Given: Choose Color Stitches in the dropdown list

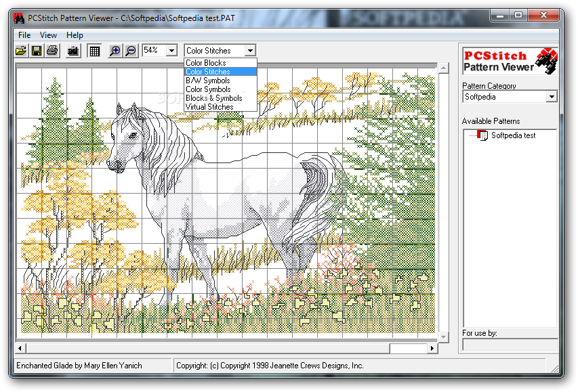Looking at the screenshot, I should pos(220,72).
